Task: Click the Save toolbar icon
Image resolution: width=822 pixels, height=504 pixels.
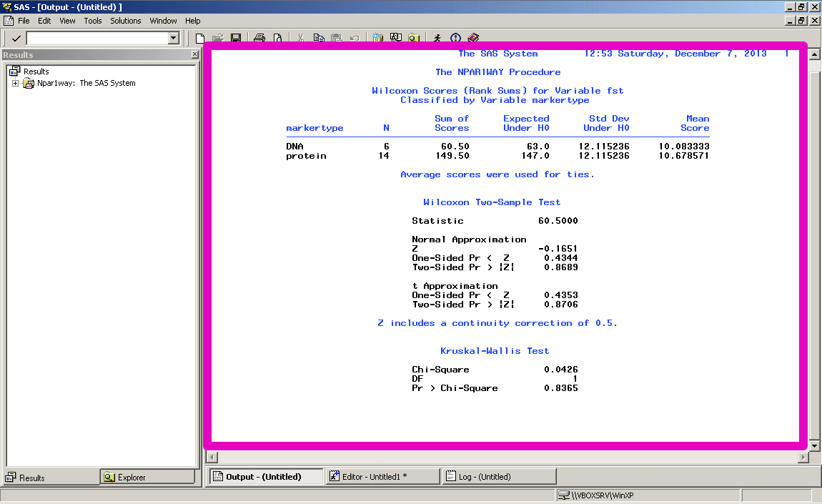Action: coord(234,38)
